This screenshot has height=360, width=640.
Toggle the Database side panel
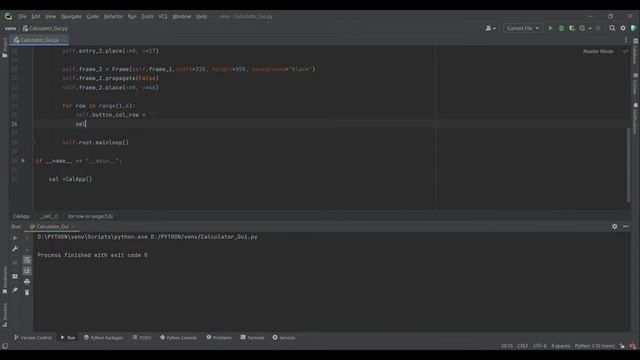(636, 51)
